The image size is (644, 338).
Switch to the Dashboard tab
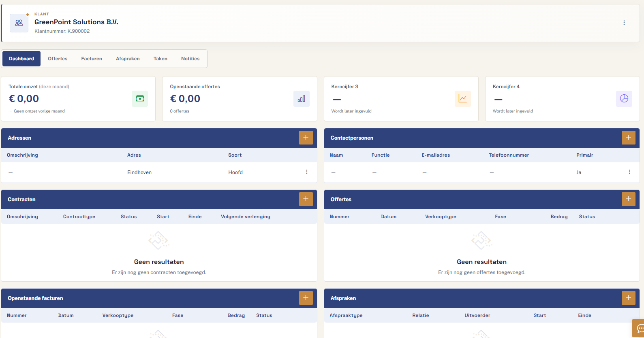click(x=21, y=59)
